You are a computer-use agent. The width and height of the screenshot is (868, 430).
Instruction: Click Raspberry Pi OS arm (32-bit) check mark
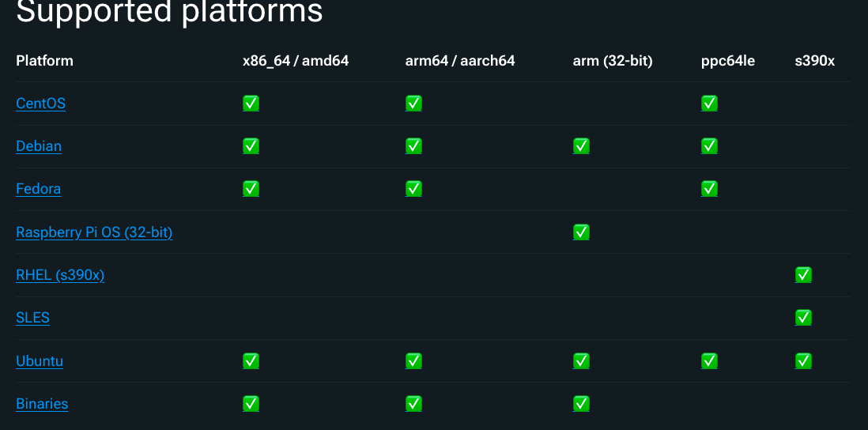pyautogui.click(x=581, y=232)
